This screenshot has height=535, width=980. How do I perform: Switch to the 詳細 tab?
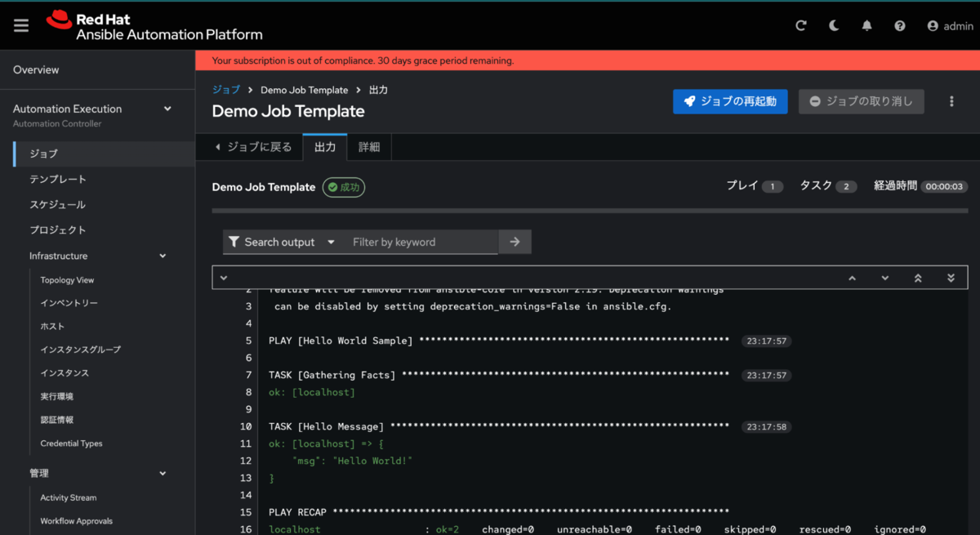click(x=369, y=147)
